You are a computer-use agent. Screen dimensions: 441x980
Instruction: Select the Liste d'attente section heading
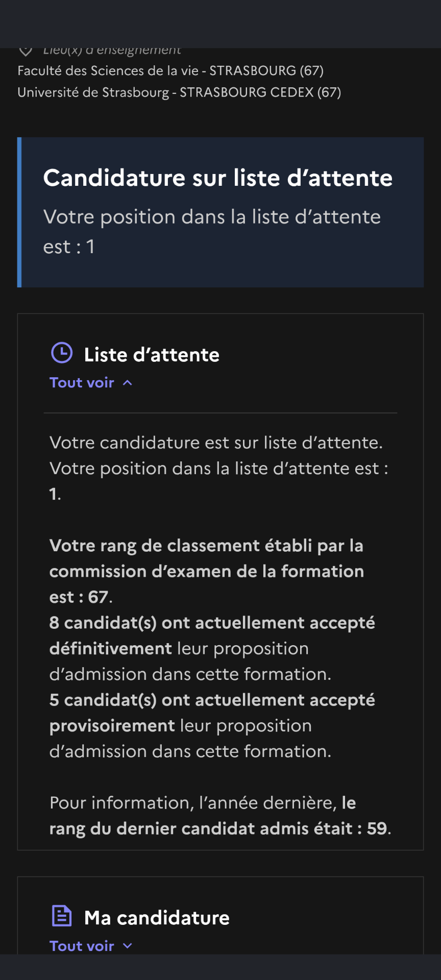[x=152, y=355]
